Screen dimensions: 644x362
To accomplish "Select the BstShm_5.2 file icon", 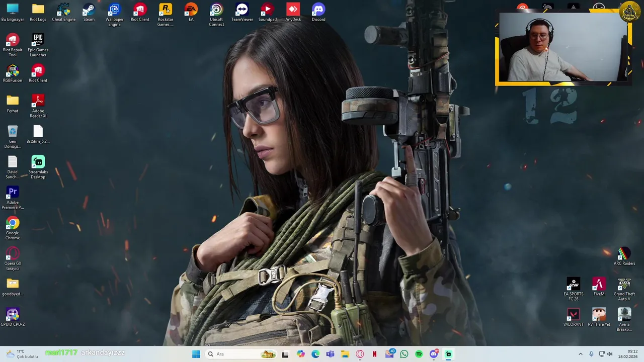I will [38, 135].
